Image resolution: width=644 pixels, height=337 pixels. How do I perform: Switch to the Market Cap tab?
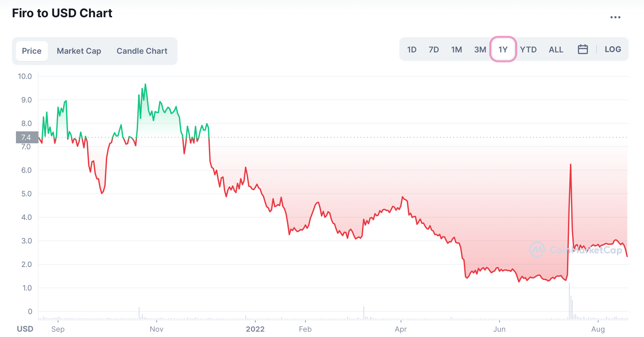79,51
